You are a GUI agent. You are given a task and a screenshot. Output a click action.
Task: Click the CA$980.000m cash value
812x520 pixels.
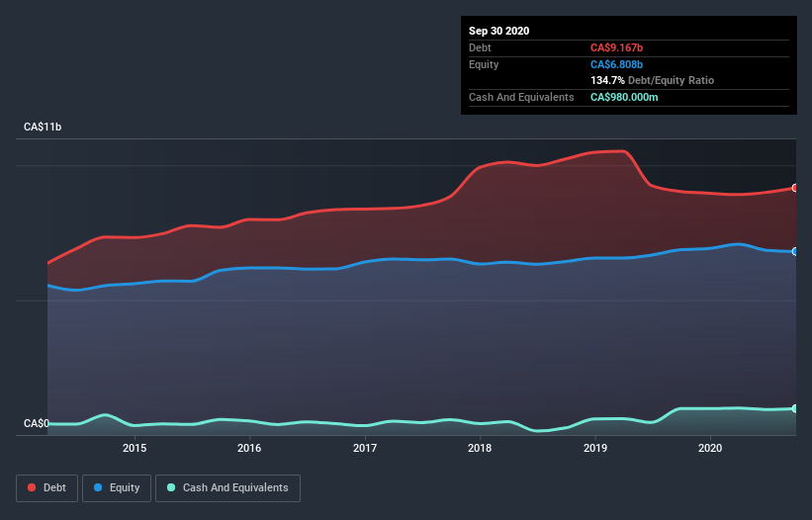624,97
